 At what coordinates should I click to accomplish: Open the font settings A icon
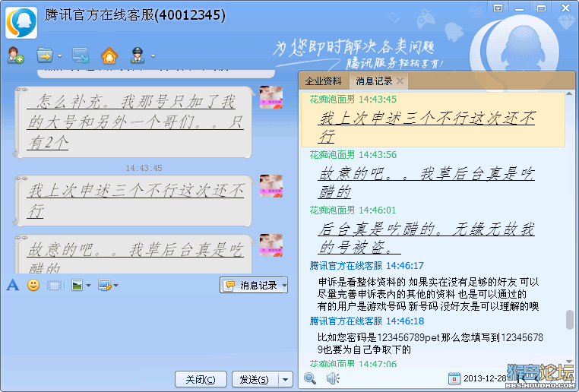tap(13, 285)
